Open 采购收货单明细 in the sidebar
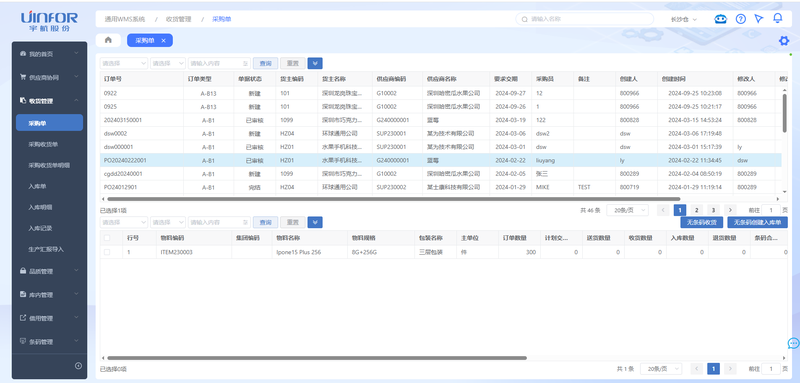 pyautogui.click(x=49, y=165)
